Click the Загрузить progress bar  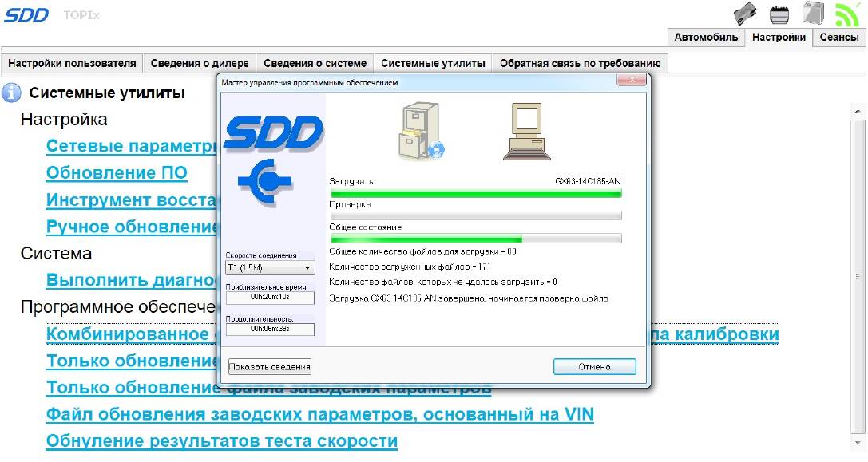pos(475,192)
